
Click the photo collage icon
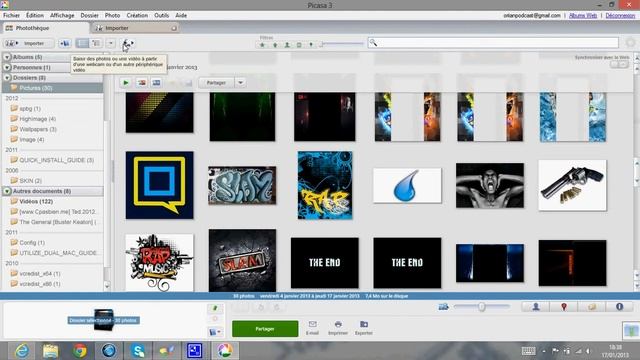coord(142,83)
